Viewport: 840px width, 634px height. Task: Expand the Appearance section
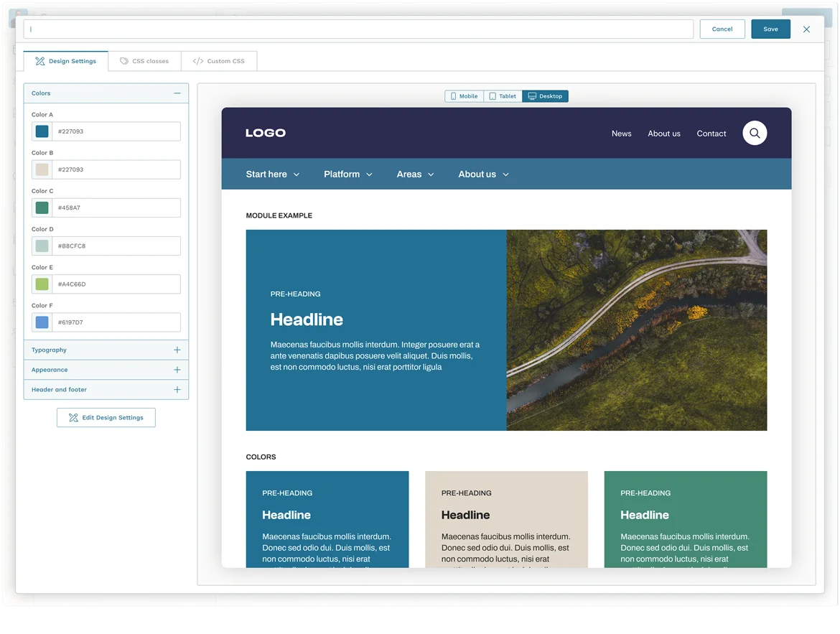coord(106,370)
